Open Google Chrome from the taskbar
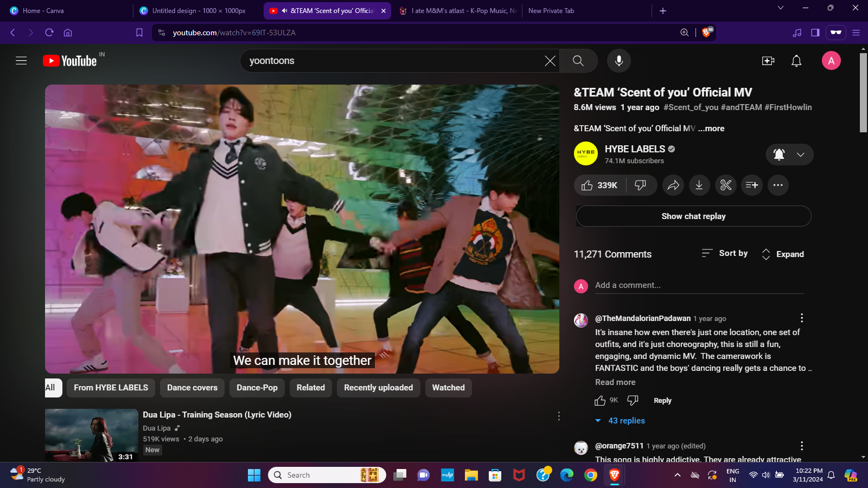This screenshot has height=488, width=868. tap(590, 476)
